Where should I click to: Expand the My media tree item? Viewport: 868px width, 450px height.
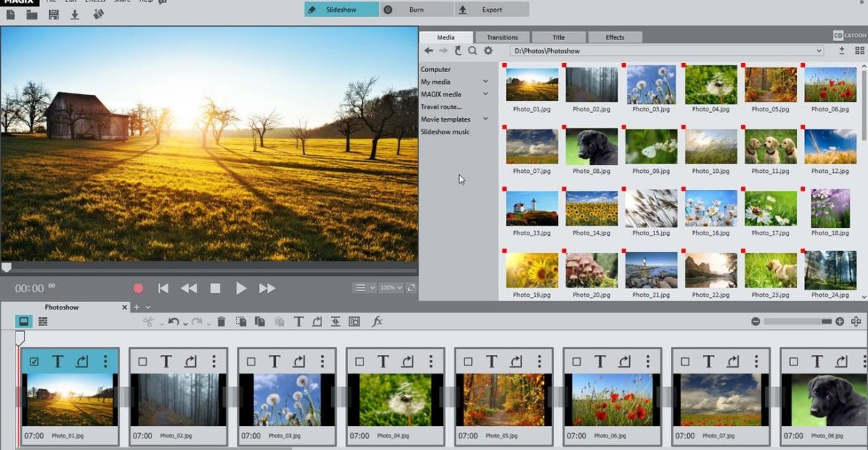click(x=485, y=82)
